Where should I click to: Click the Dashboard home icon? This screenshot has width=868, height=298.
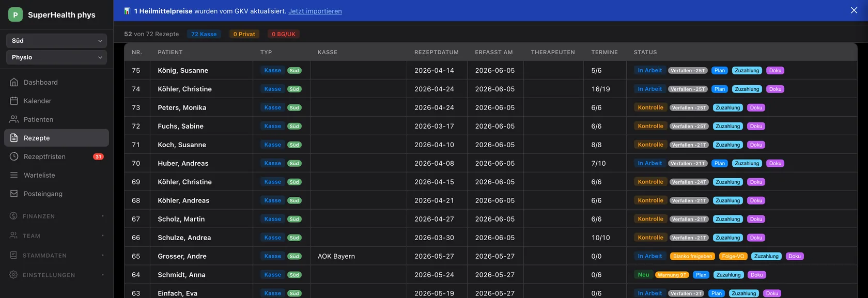coord(14,82)
